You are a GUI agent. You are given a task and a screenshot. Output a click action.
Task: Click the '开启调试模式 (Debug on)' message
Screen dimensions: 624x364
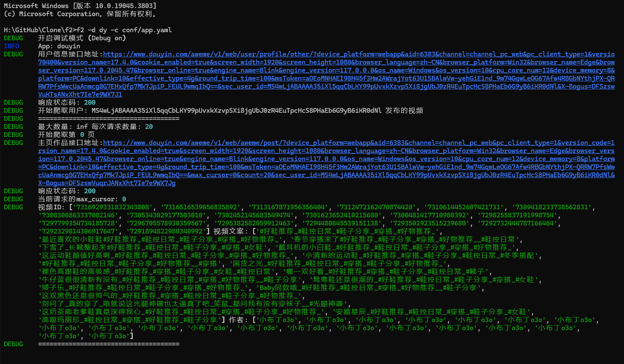[x=82, y=38]
